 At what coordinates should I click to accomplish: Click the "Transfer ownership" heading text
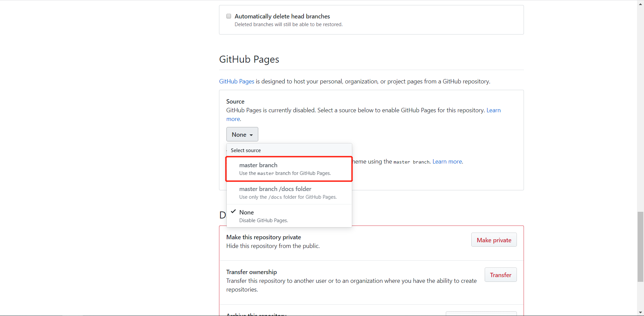point(251,272)
